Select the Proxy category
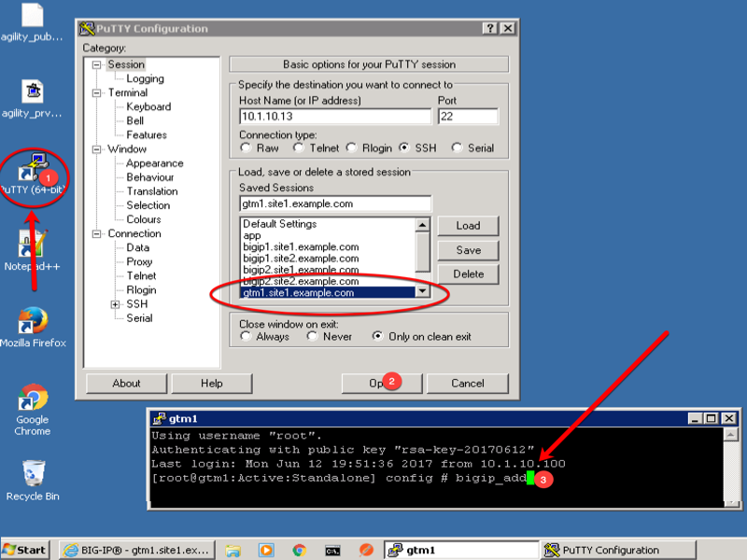 139,262
